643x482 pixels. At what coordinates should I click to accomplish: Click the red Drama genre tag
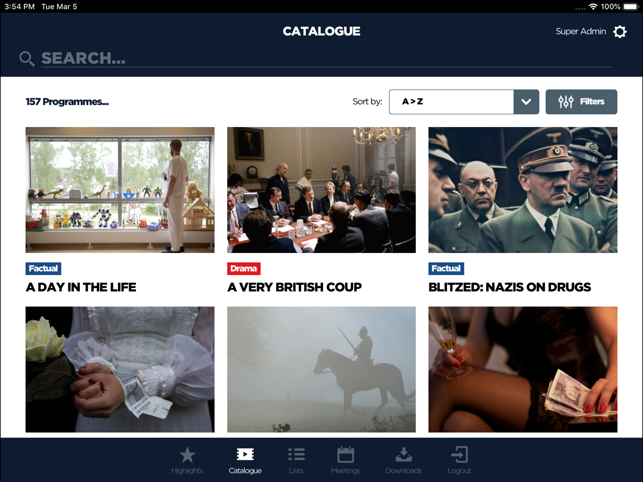point(244,269)
